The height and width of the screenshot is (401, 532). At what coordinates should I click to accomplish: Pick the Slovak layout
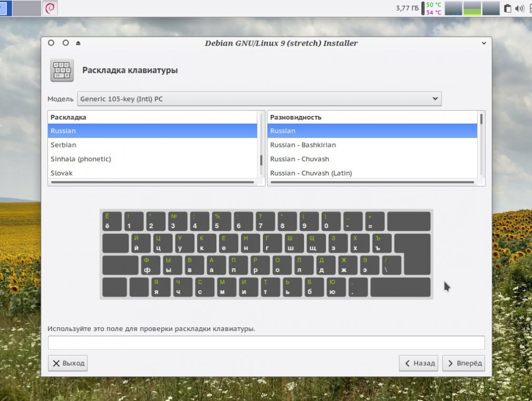pos(152,173)
